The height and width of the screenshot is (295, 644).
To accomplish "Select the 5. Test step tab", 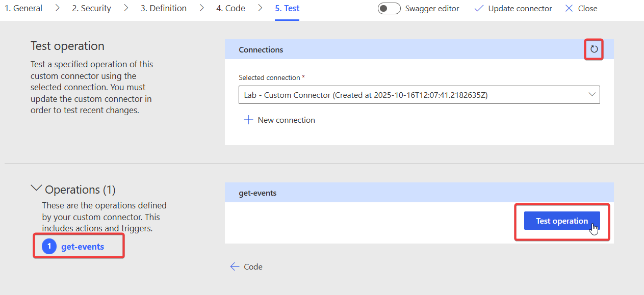I will coord(287,9).
